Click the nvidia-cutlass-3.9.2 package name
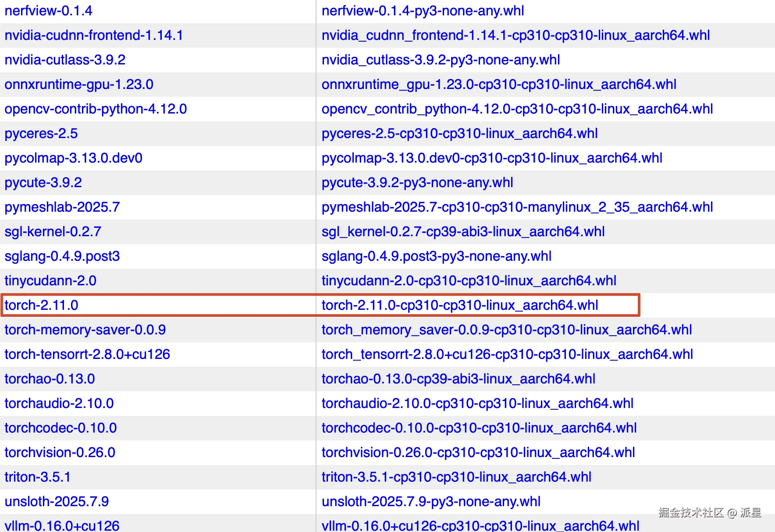This screenshot has height=532, width=775. pos(65,60)
